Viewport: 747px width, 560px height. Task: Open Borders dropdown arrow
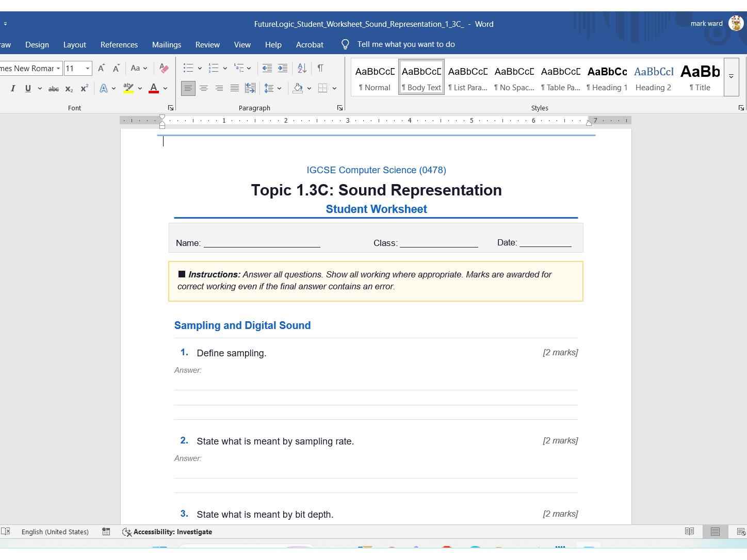pos(334,89)
